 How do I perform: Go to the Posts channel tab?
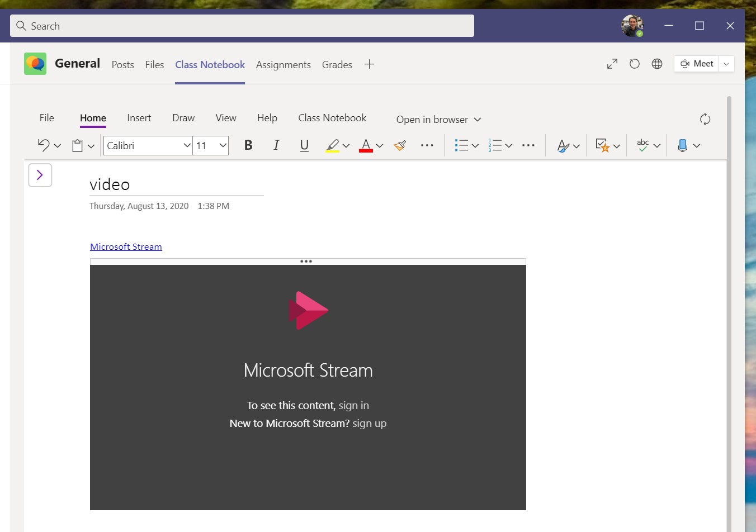pyautogui.click(x=122, y=65)
